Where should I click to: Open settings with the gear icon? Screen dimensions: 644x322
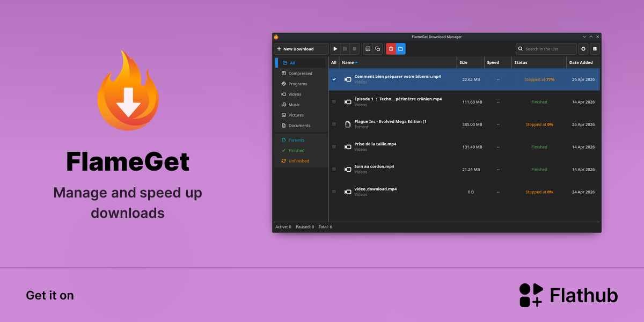(x=583, y=49)
